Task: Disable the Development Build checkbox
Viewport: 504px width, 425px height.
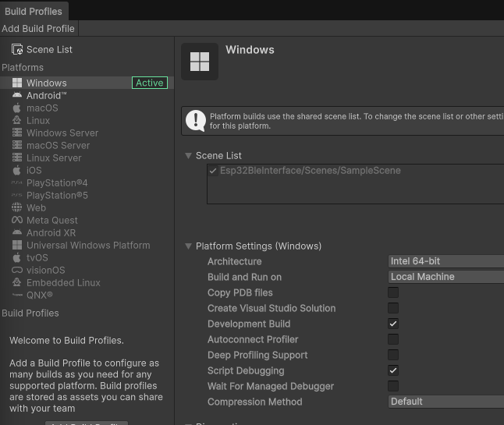Action: point(393,324)
